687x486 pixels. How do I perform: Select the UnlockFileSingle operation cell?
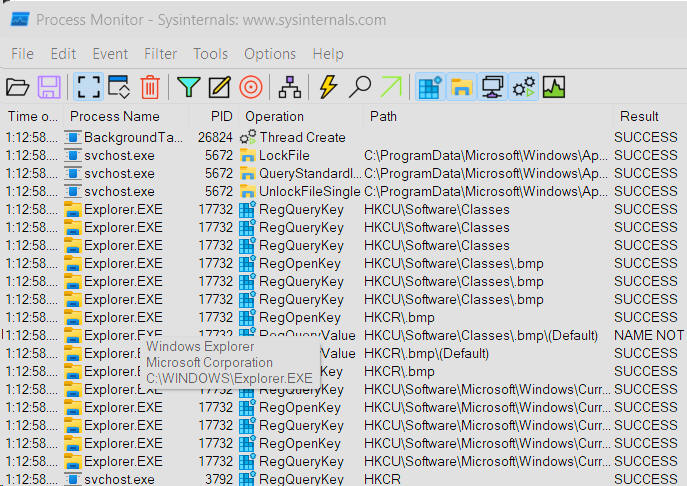coord(309,191)
